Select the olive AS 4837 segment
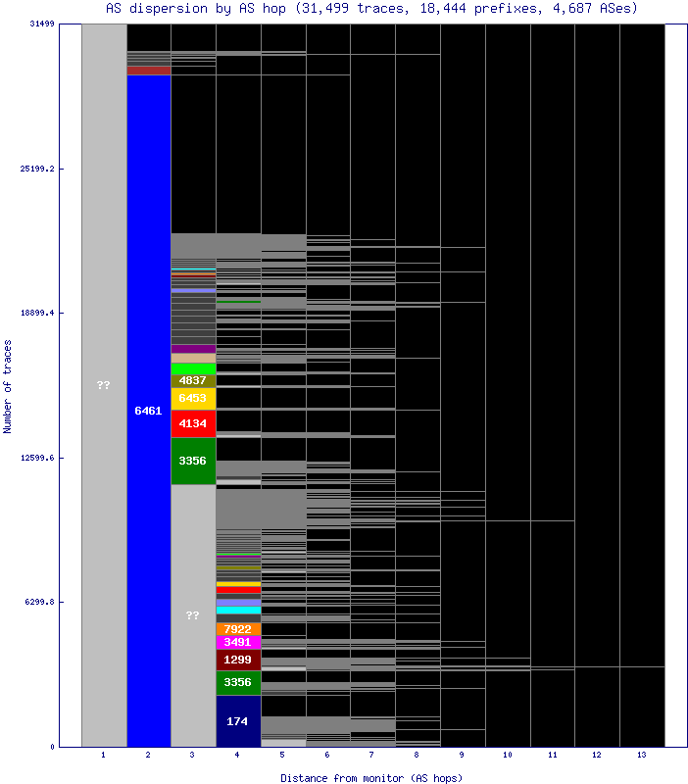Viewport: 688px width, 784px height. click(x=193, y=381)
